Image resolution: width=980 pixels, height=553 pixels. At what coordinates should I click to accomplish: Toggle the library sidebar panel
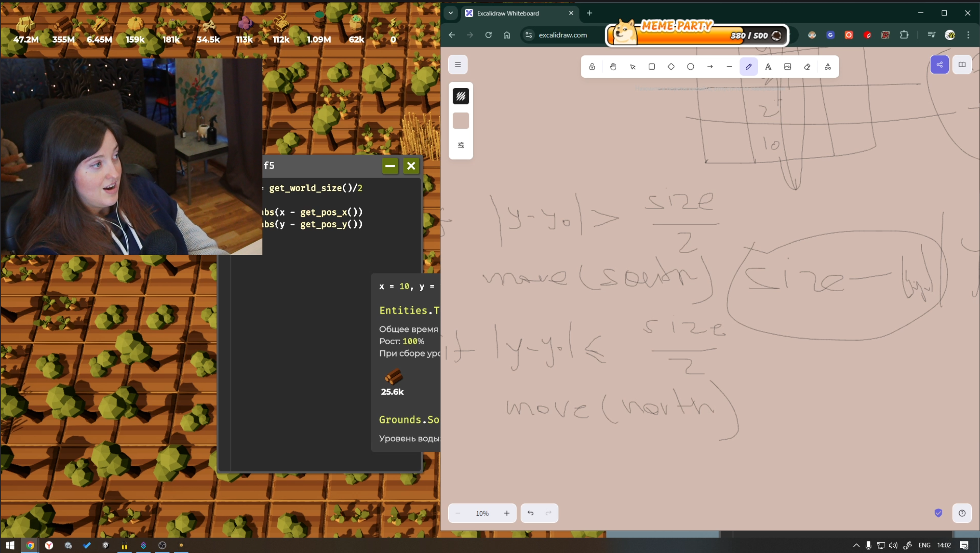[962, 65]
